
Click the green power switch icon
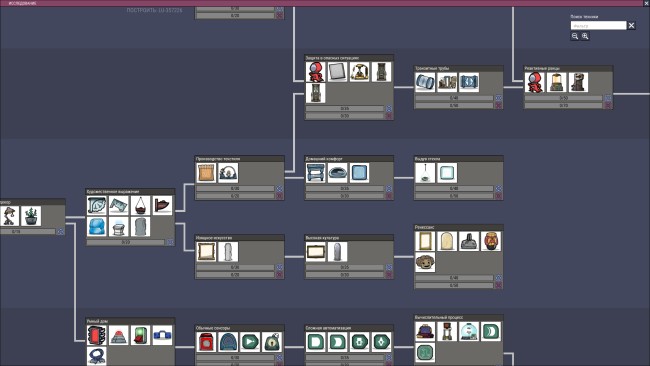[141, 335]
